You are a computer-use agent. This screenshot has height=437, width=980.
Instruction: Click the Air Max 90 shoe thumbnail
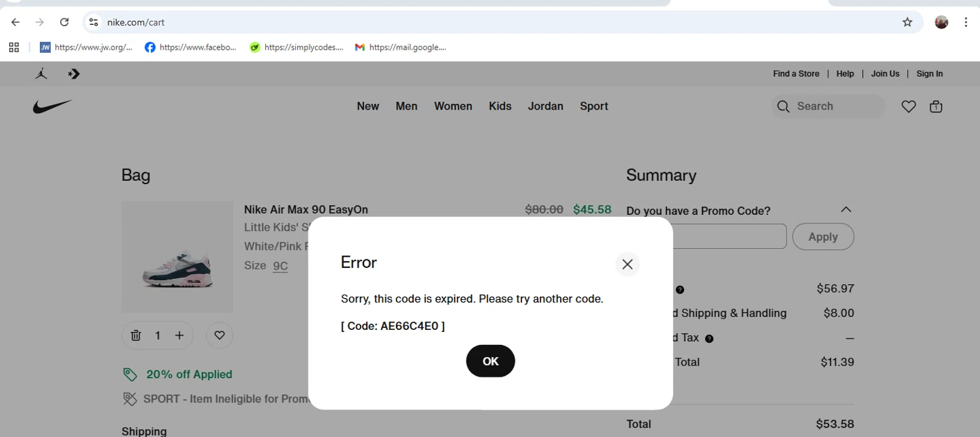tap(177, 257)
